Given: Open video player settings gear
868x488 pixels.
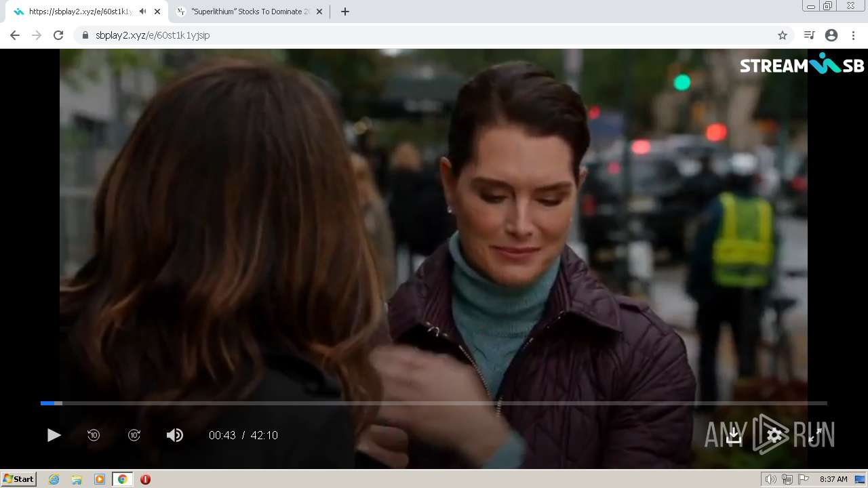Looking at the screenshot, I should tap(774, 435).
